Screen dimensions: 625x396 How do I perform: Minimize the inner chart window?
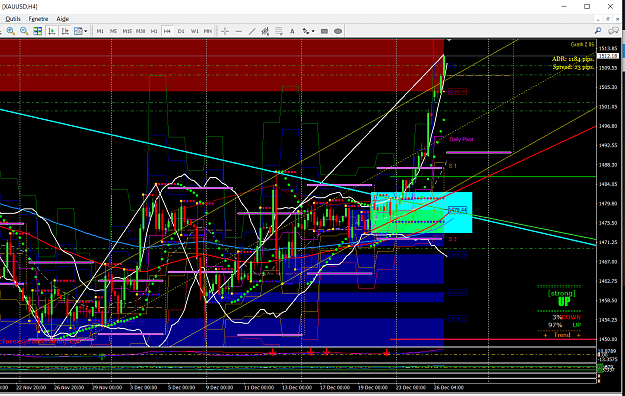coord(598,19)
